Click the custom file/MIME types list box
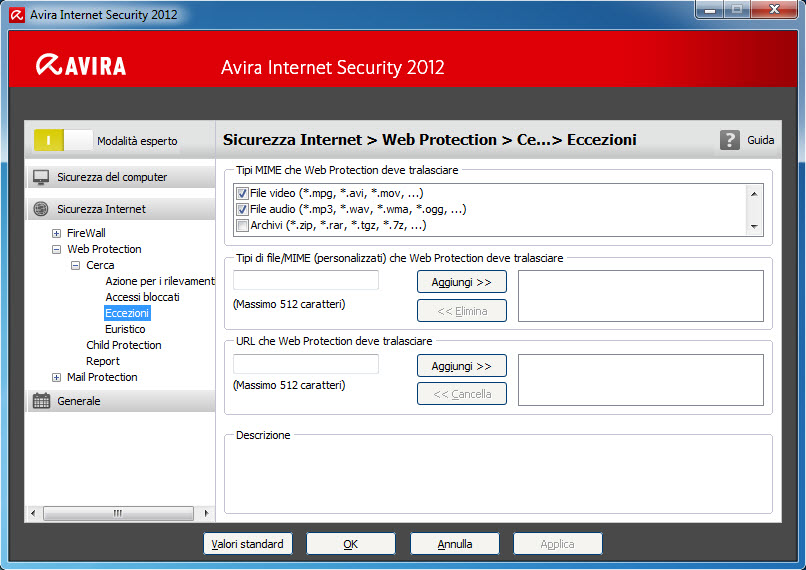806x570 pixels. (x=640, y=296)
